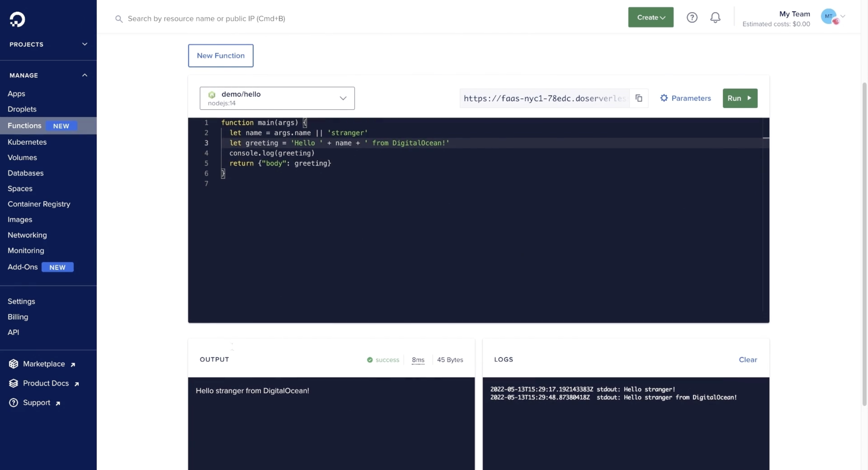Image resolution: width=868 pixels, height=470 pixels.
Task: Open Images section
Action: [x=20, y=220]
